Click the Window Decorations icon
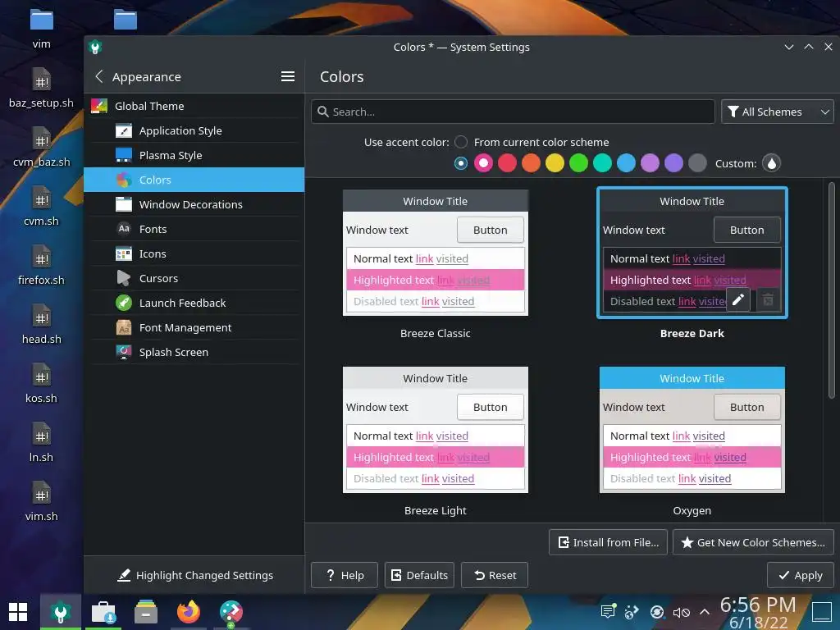 tap(124, 204)
